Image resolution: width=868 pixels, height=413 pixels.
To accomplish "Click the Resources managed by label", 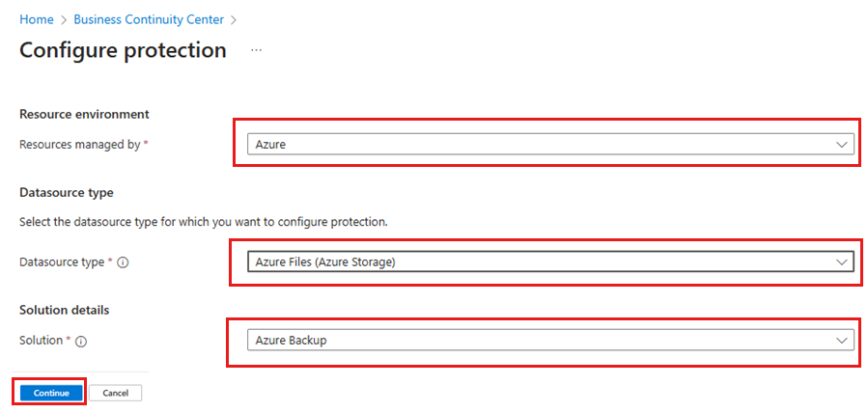I will point(80,145).
